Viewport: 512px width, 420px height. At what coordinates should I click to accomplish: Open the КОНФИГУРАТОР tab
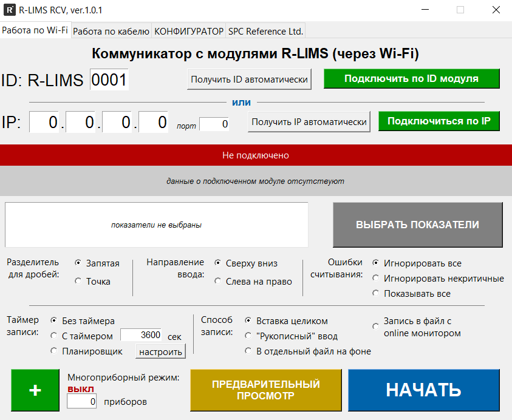click(188, 32)
